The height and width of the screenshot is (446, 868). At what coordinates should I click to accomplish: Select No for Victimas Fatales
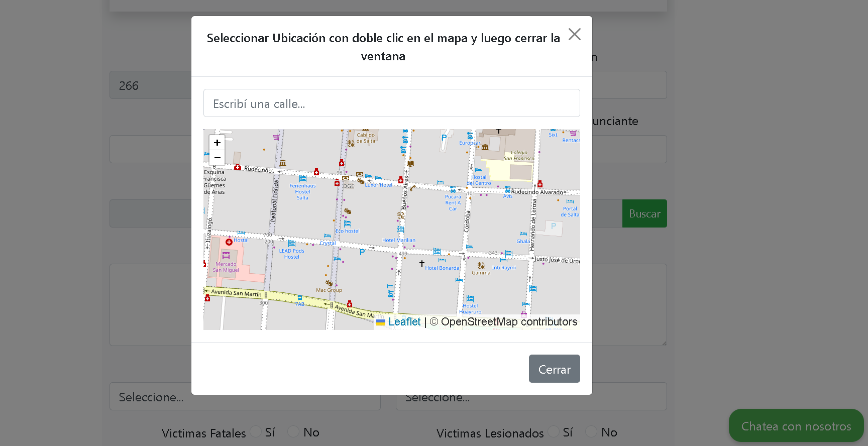(293, 432)
